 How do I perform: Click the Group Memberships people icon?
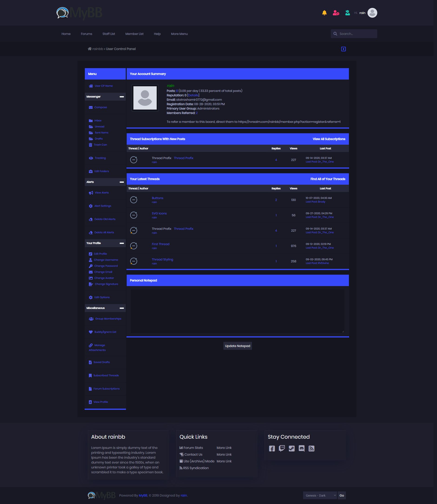pyautogui.click(x=91, y=319)
